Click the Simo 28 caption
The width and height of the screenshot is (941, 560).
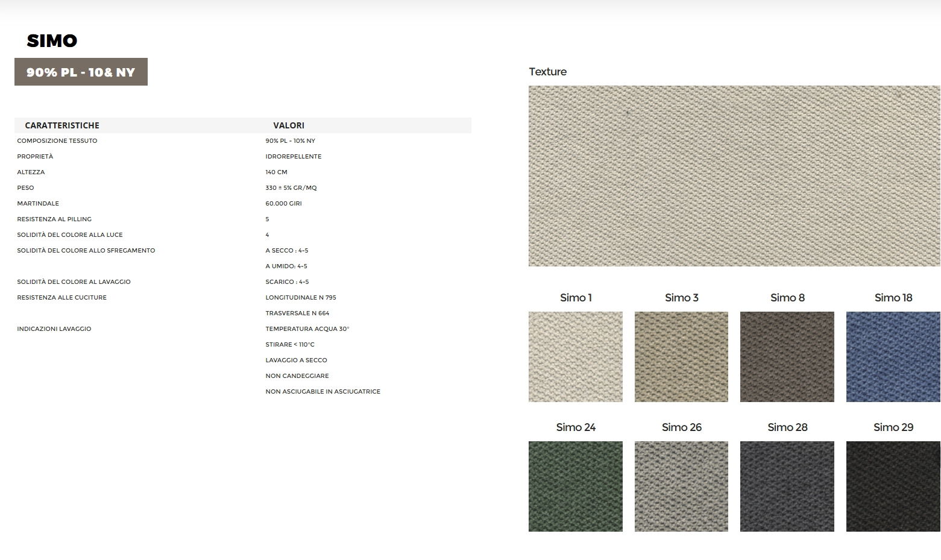tap(787, 427)
